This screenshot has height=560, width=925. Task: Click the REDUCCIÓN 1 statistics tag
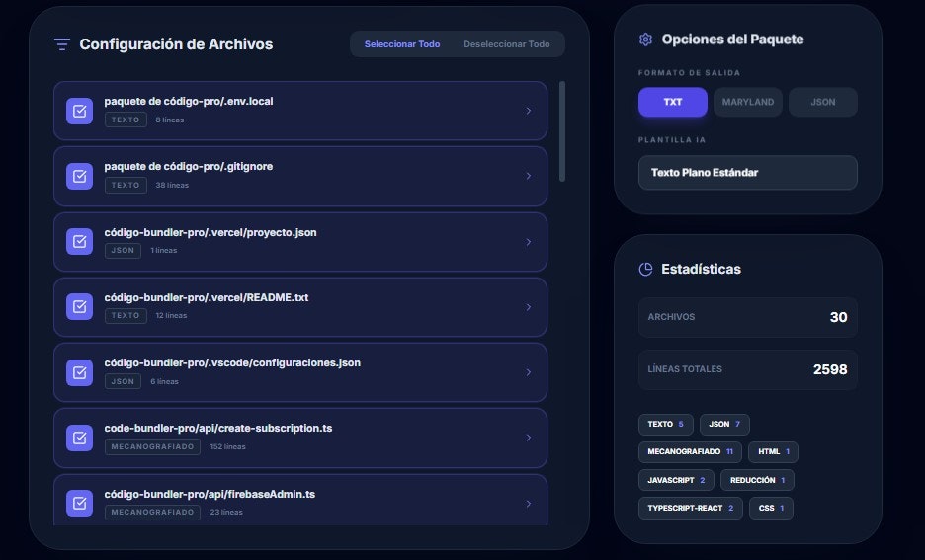[x=757, y=480]
